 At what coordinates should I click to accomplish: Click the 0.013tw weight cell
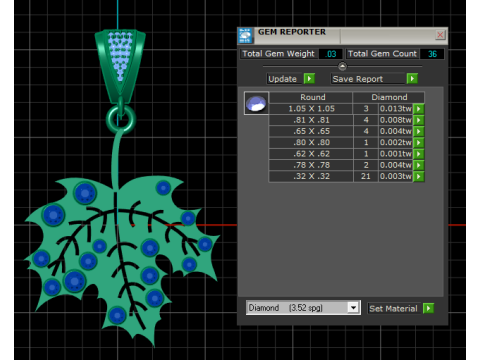pyautogui.click(x=396, y=109)
